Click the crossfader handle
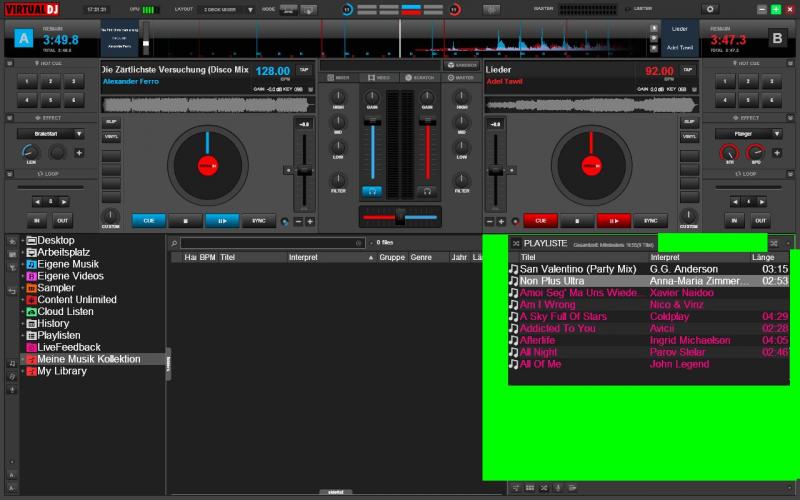Image resolution: width=800 pixels, height=500 pixels. (400, 217)
